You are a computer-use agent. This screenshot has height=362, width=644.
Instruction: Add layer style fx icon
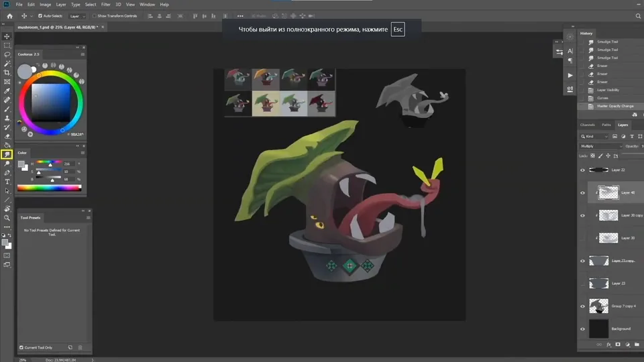[x=608, y=345]
